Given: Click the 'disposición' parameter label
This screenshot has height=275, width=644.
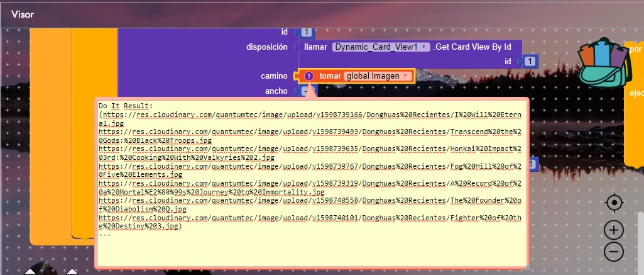Looking at the screenshot, I should coord(267,47).
